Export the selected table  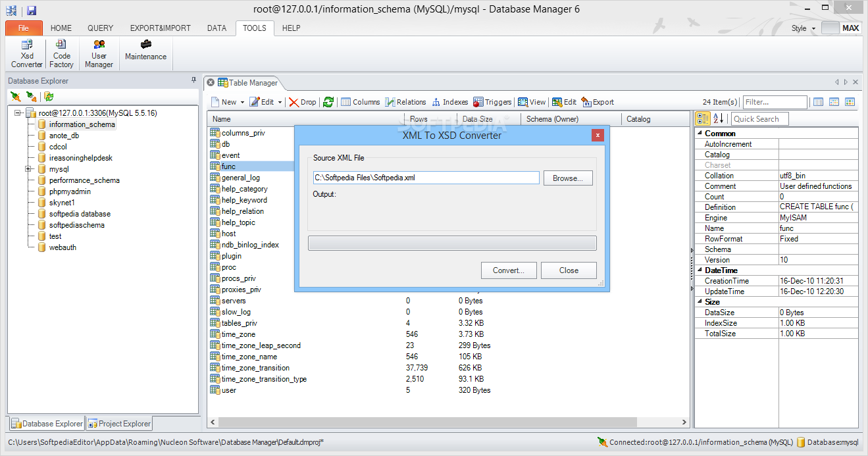(x=598, y=102)
